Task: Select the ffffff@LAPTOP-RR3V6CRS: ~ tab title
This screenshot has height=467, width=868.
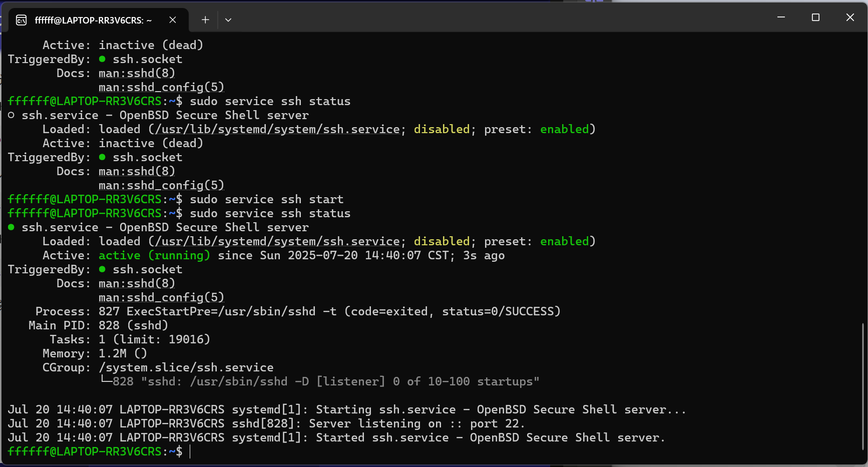Action: 93,20
